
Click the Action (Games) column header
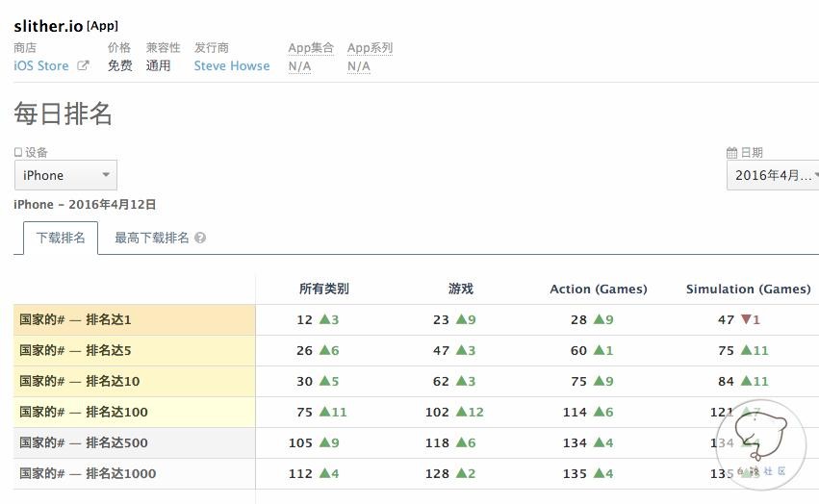pyautogui.click(x=598, y=289)
